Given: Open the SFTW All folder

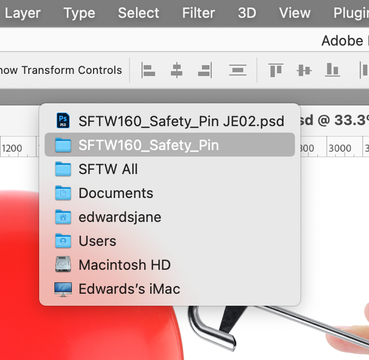Looking at the screenshot, I should click(x=170, y=169).
